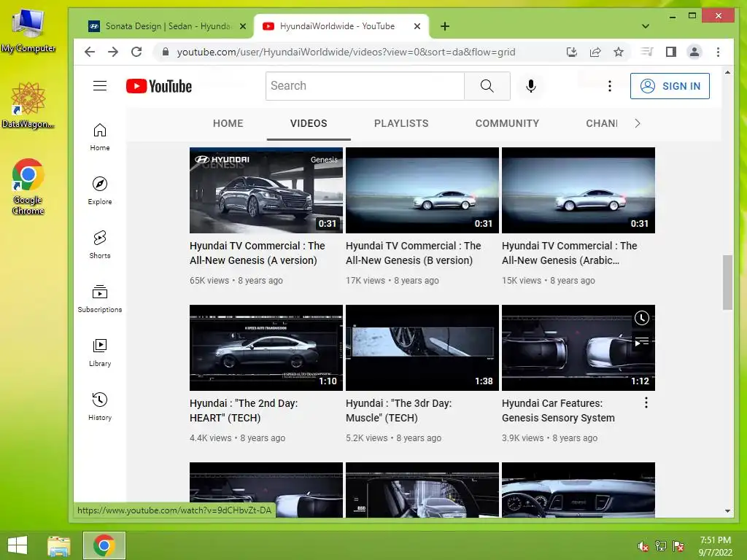
Task: Click the YouTube logo
Action: tap(159, 86)
